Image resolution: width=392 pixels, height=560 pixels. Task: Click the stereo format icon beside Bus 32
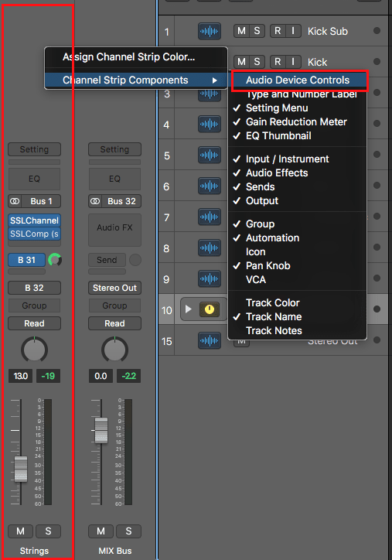(x=95, y=201)
